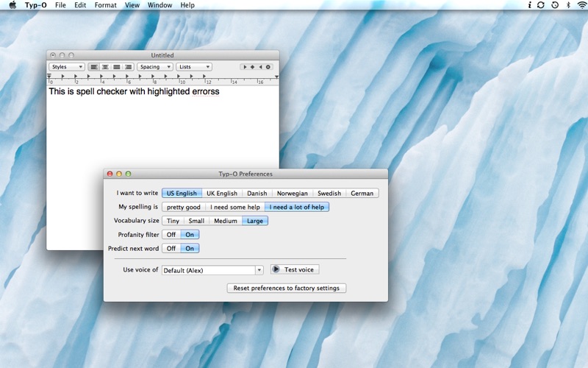Click the Bluetooth icon in menu bar
This screenshot has width=588, height=368.
click(567, 5)
